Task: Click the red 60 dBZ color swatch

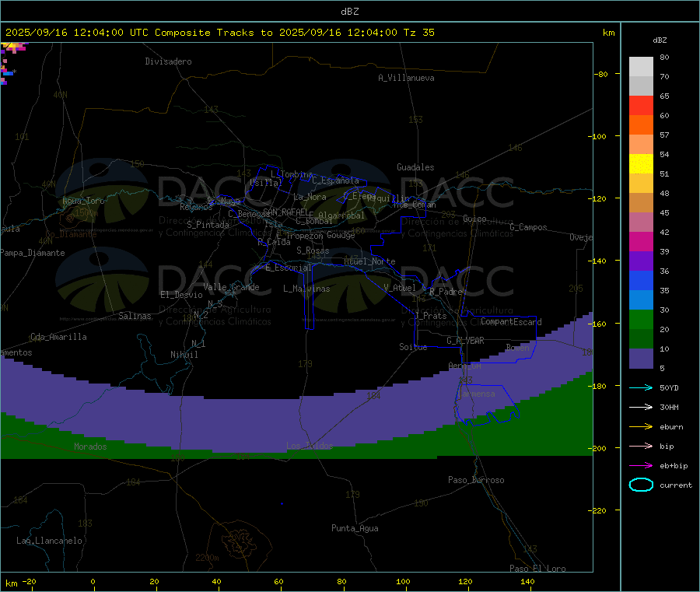Action: (641, 105)
